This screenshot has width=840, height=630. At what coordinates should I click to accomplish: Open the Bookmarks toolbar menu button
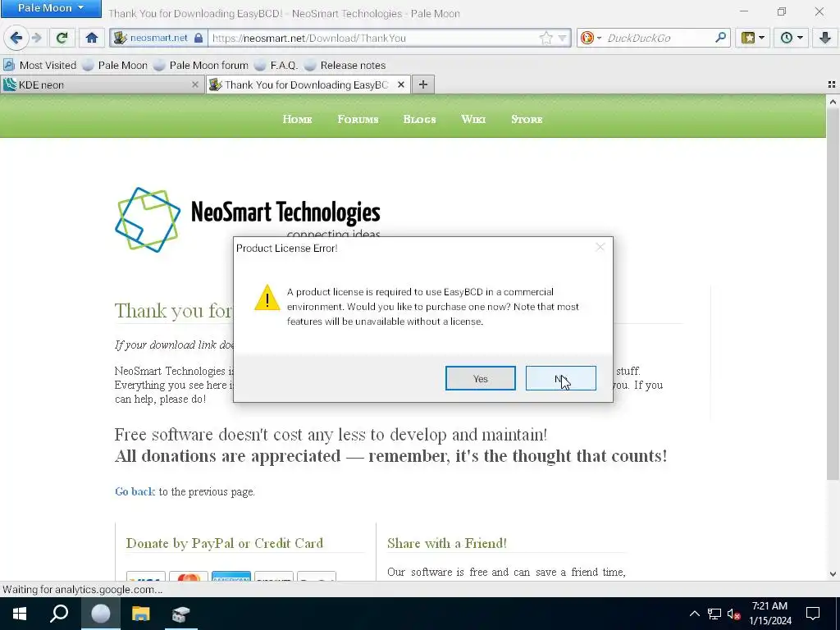tap(752, 38)
